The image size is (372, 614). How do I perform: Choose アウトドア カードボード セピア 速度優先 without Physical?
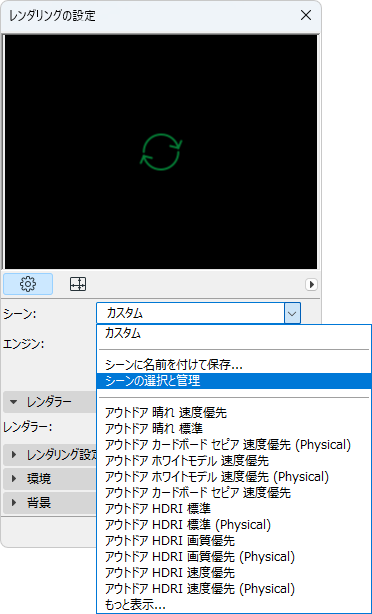[234, 493]
